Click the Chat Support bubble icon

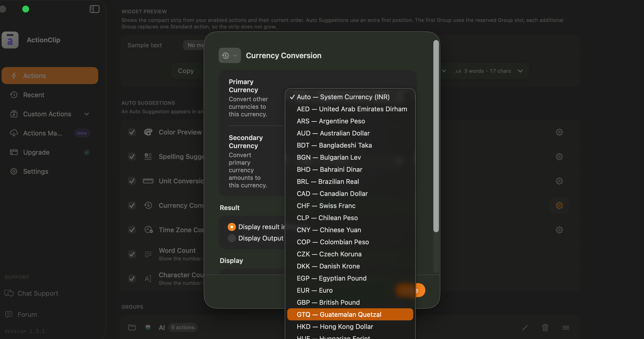9,293
